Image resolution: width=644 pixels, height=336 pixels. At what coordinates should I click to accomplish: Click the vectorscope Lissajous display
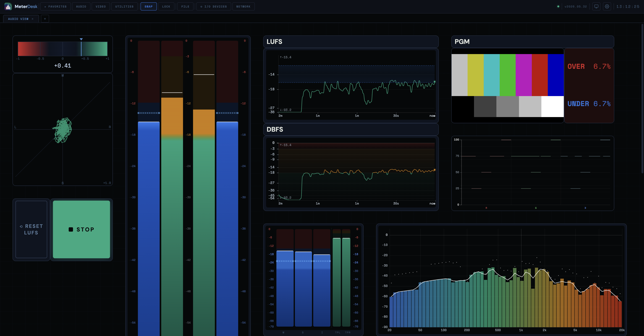click(63, 129)
